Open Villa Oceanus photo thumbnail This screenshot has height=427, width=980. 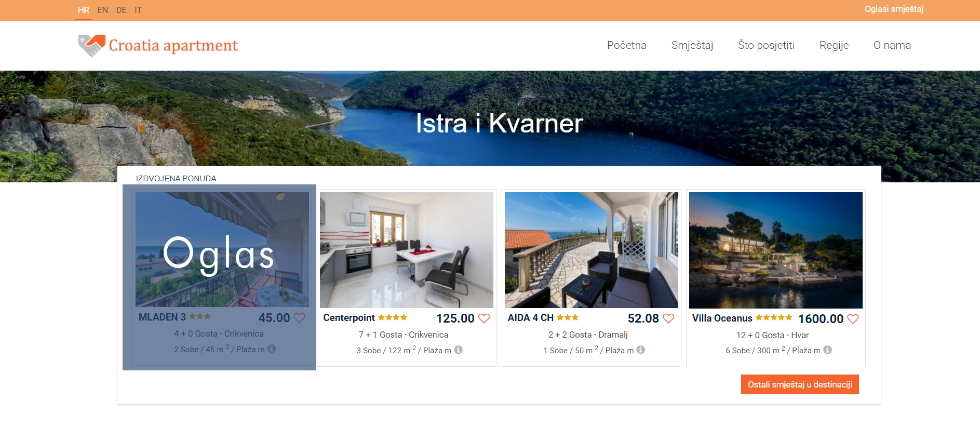[x=775, y=250]
